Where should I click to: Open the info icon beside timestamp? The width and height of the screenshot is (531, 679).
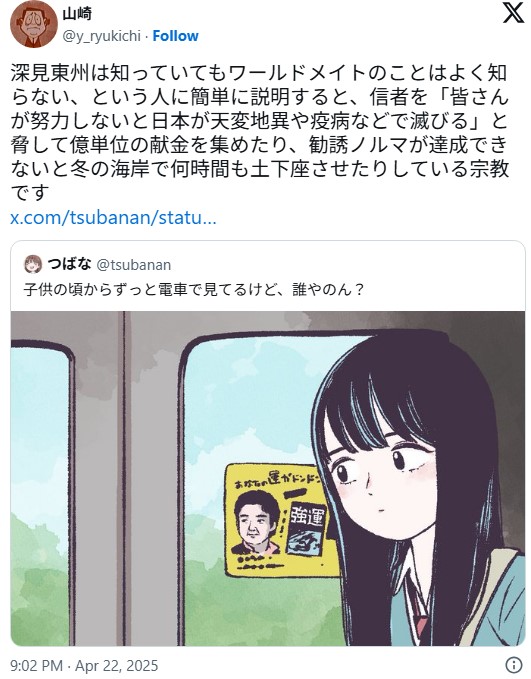(x=513, y=665)
